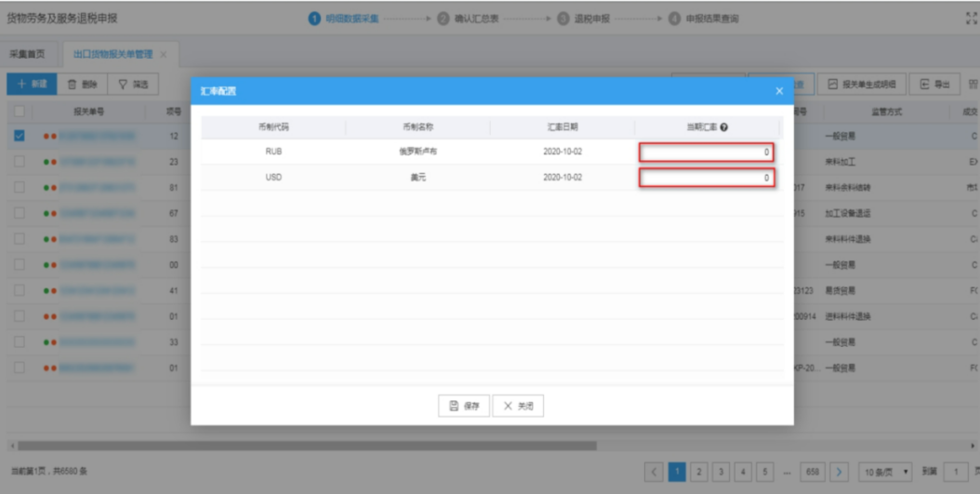Viewport: 980px width, 494px height.
Task: Click the 保存 save button
Action: point(464,406)
